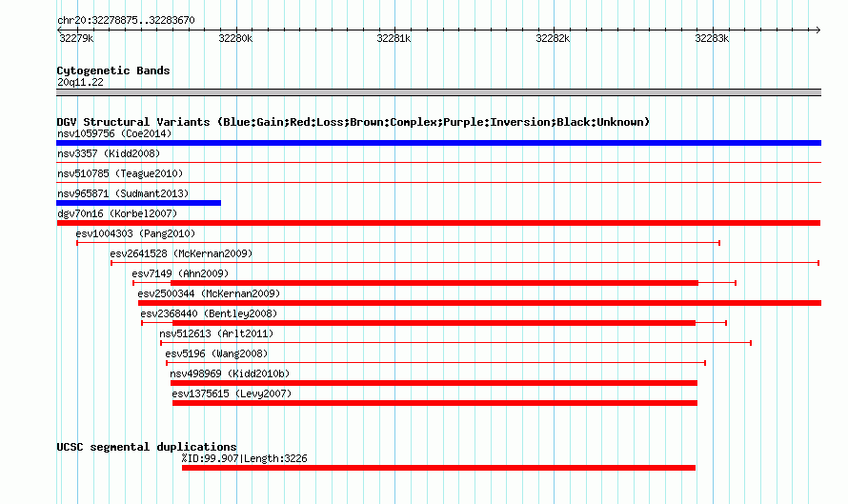
Task: Click the left arrowhead of the ruler
Action: tap(59, 30)
